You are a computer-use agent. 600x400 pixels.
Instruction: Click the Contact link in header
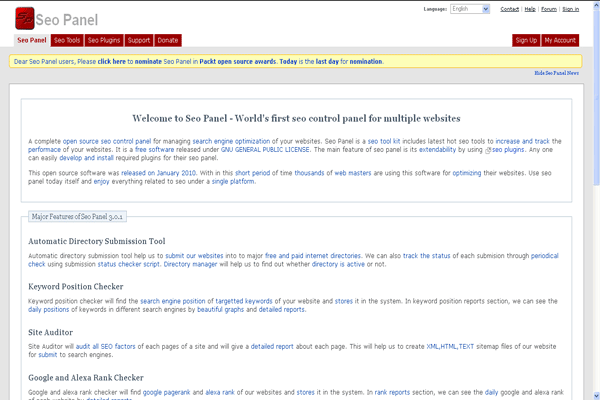click(509, 9)
